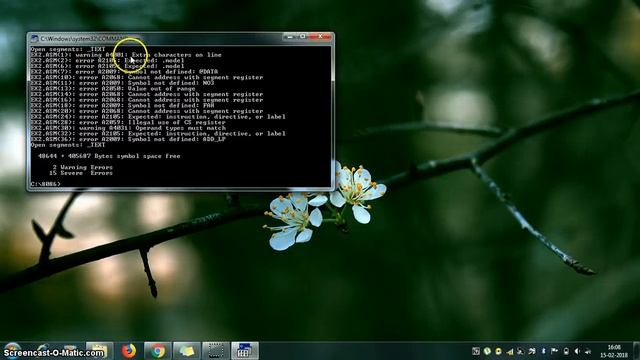Viewport: 640px width, 360px height.
Task: Click the '2 Warning Errors' line
Action: click(x=82, y=167)
